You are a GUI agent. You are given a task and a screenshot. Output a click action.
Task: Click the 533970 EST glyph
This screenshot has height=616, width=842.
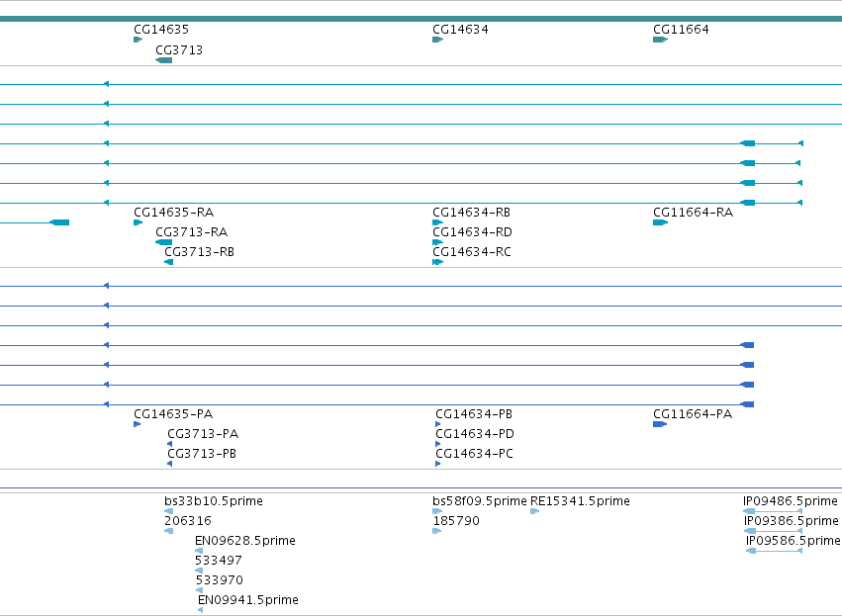click(x=199, y=590)
